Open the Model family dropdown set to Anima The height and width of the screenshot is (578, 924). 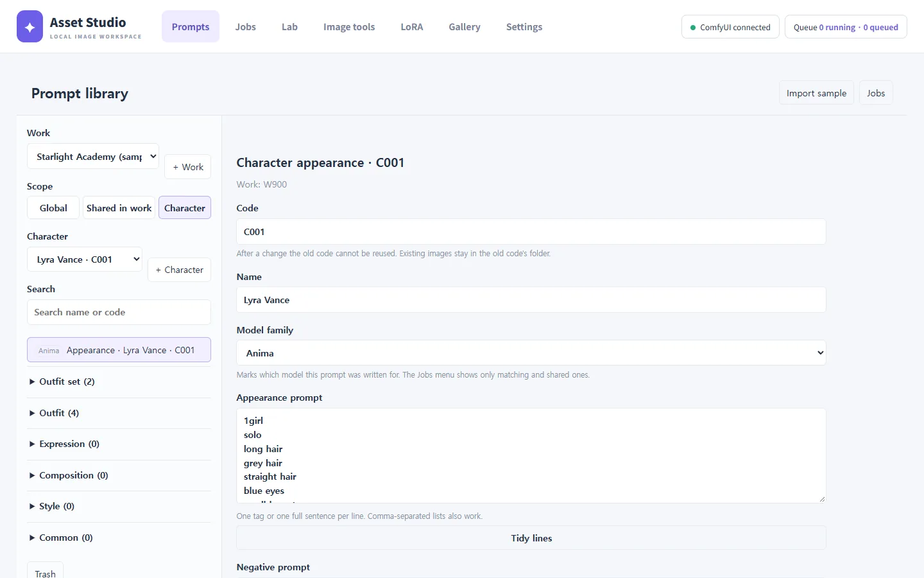pyautogui.click(x=531, y=353)
